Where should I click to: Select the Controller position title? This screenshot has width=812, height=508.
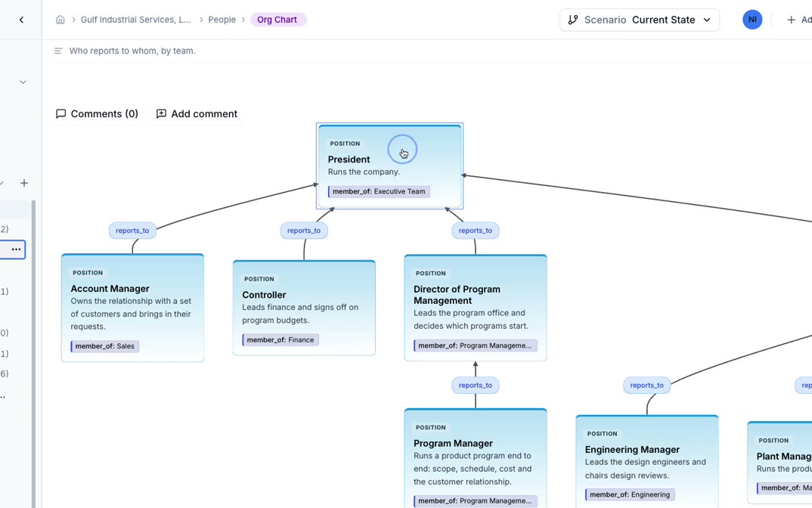pyautogui.click(x=264, y=295)
